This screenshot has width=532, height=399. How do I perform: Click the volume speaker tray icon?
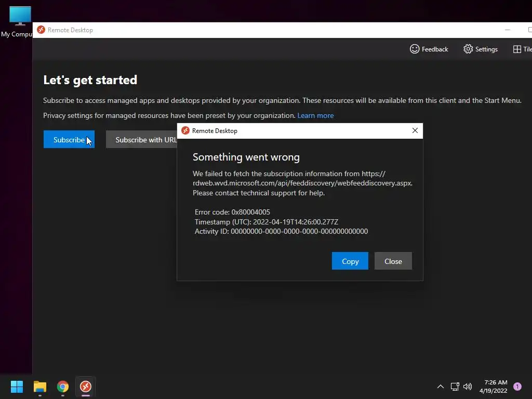[468, 387]
